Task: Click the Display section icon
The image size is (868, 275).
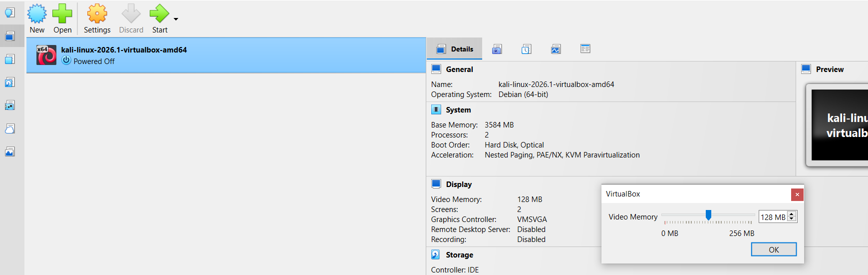Action: coord(436,184)
